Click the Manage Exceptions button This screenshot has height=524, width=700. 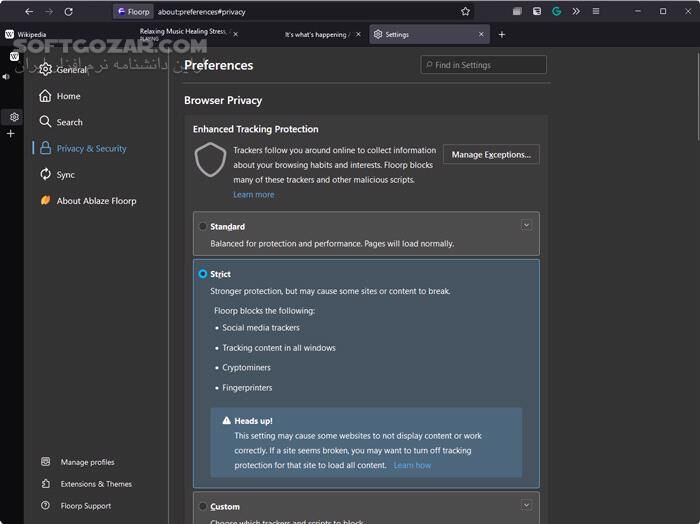pos(490,155)
